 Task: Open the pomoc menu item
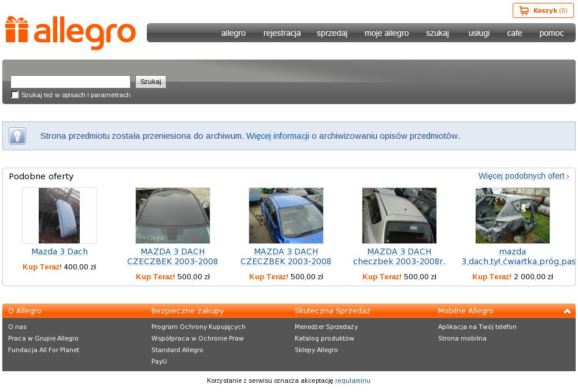pyautogui.click(x=551, y=33)
